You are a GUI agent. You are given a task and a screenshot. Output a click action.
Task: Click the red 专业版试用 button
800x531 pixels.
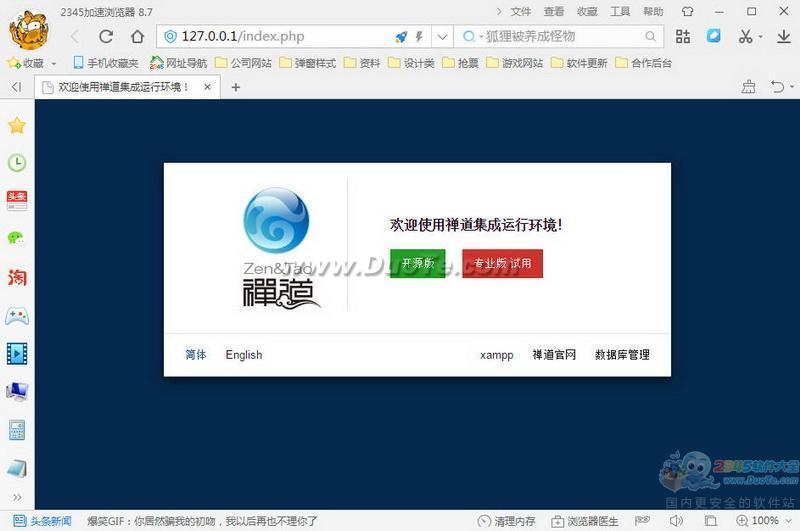pos(503,263)
